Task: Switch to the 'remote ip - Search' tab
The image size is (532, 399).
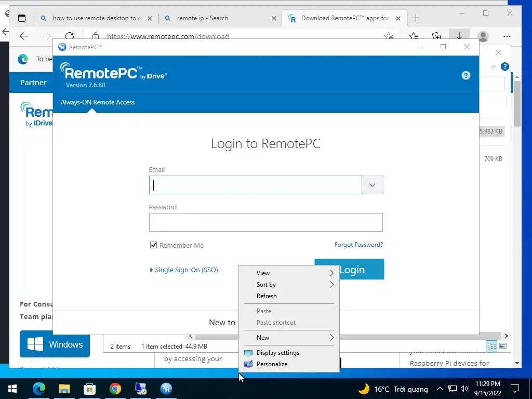Action: [x=220, y=18]
